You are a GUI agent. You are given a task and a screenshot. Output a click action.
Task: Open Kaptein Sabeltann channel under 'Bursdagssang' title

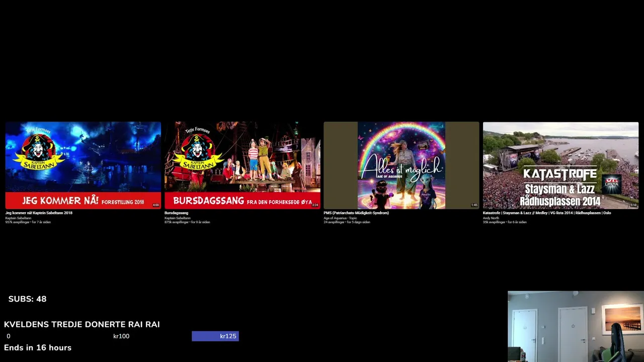178,218
